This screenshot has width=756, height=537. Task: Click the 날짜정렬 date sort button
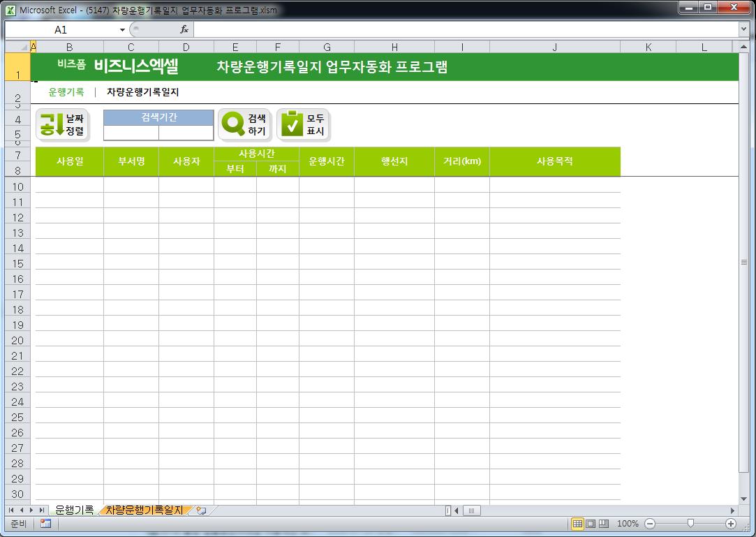(x=63, y=125)
